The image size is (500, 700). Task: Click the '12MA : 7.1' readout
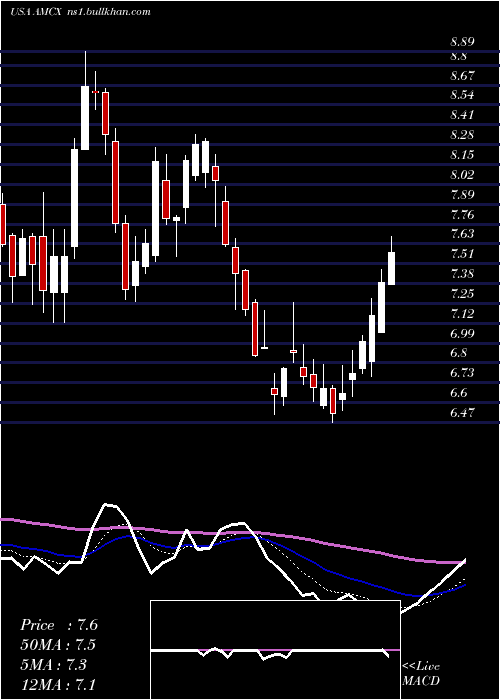click(x=58, y=684)
